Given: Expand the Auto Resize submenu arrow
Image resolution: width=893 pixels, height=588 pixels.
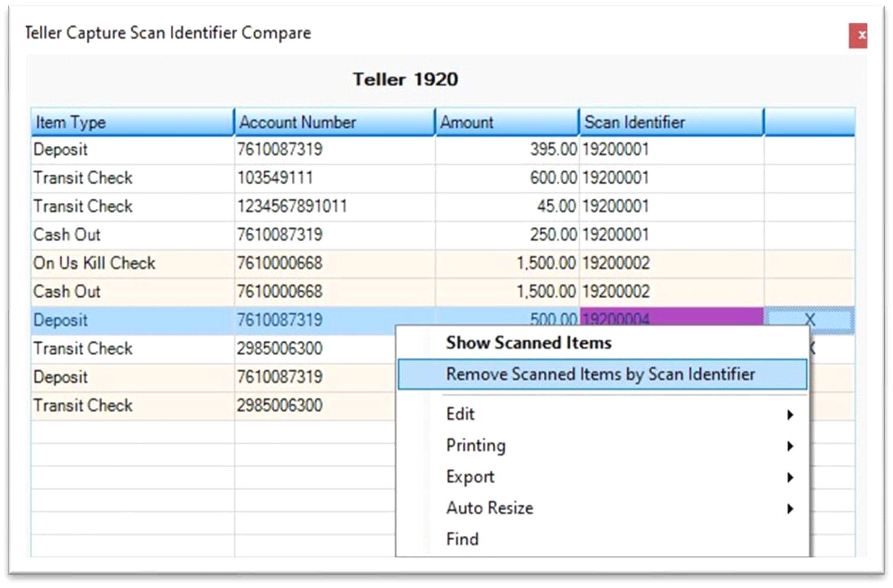Looking at the screenshot, I should (790, 509).
